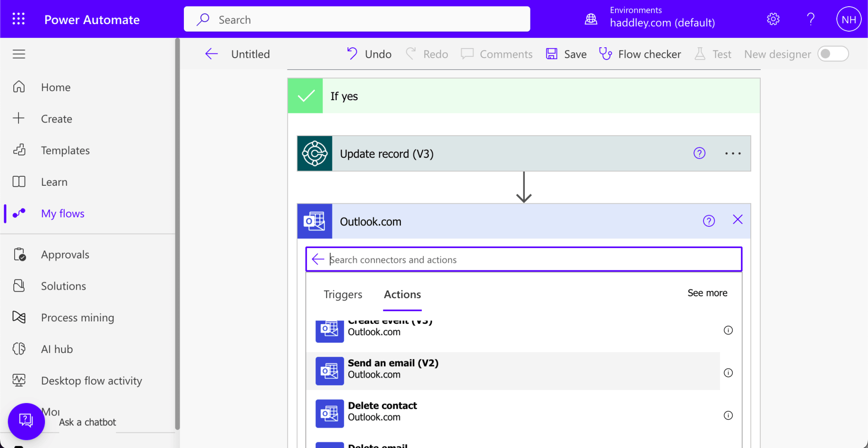Click the Save disk icon
Screen dimensions: 868x448
pyautogui.click(x=551, y=54)
